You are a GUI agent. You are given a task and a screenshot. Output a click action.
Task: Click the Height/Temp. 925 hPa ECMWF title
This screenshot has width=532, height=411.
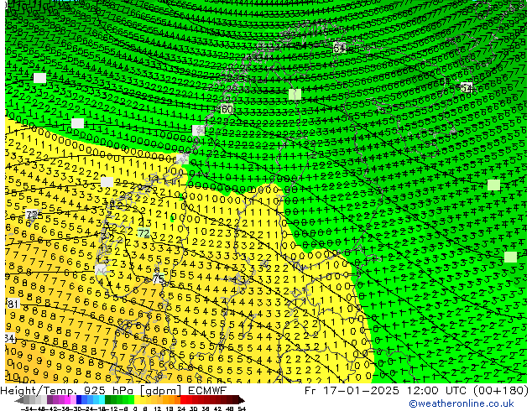(x=113, y=390)
